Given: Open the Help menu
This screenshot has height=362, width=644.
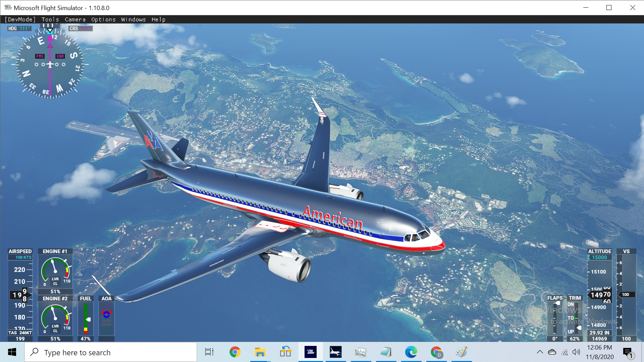Looking at the screenshot, I should click(158, 19).
